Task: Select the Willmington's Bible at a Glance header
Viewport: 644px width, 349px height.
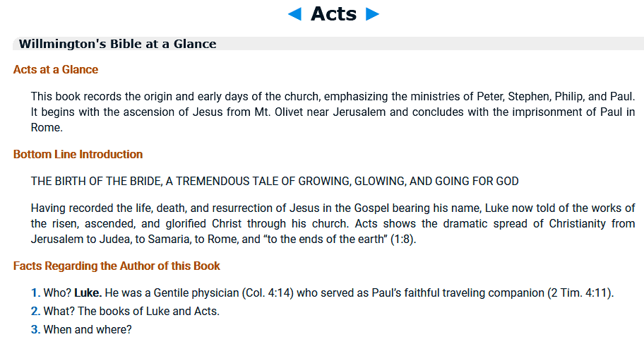Action: click(x=117, y=44)
